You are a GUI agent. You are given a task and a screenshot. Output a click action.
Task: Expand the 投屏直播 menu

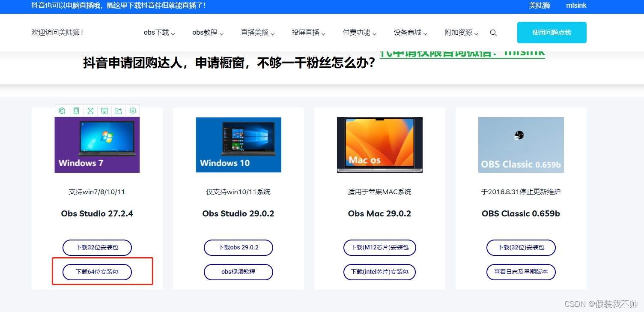click(309, 33)
